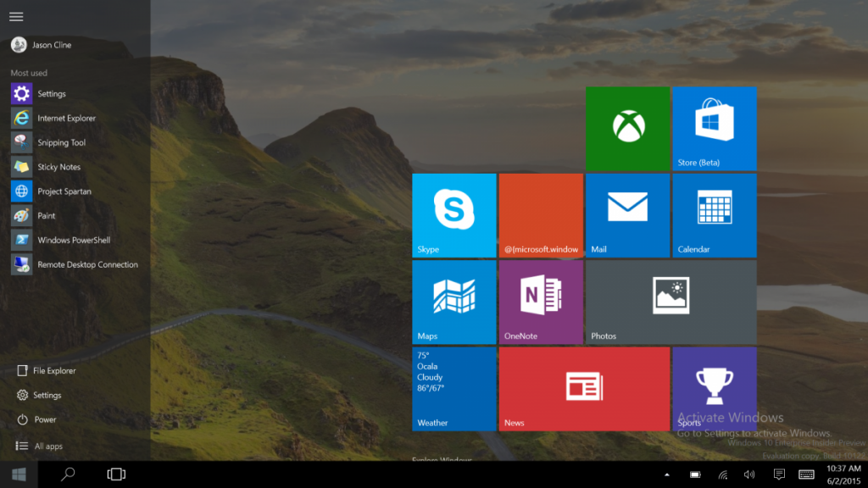868x488 pixels.
Task: Open the Calendar tile
Action: (715, 215)
